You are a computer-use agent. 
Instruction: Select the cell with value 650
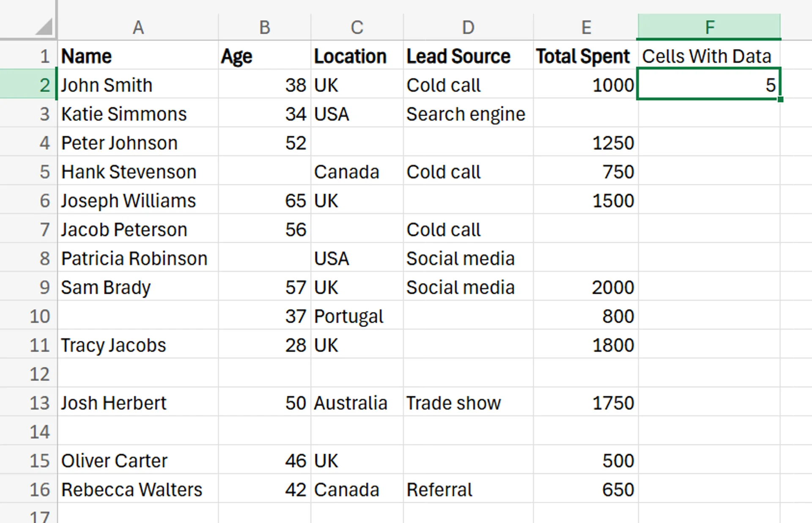586,489
